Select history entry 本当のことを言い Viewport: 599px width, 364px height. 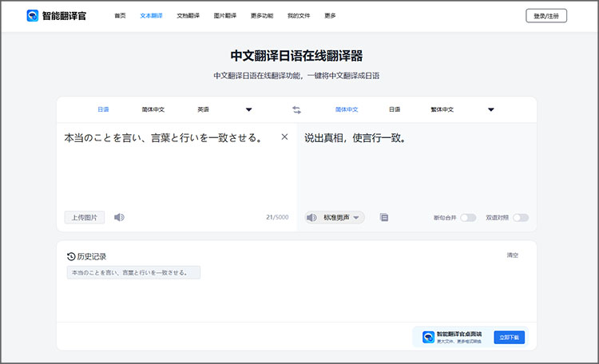click(133, 273)
